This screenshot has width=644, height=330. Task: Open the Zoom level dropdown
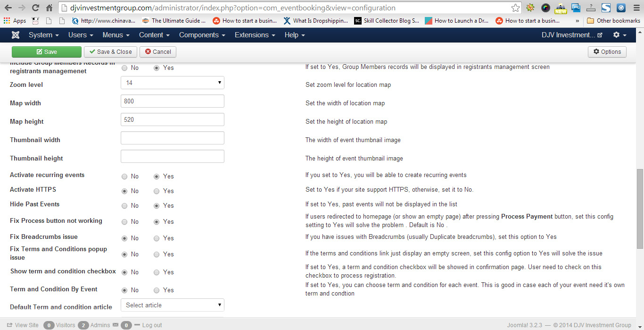172,83
